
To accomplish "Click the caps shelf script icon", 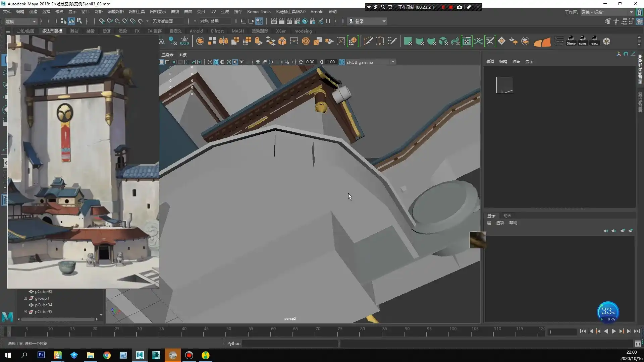I will (583, 41).
